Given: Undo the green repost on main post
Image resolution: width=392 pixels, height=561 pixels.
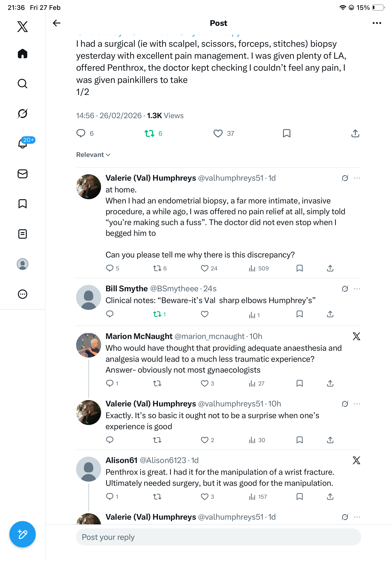Looking at the screenshot, I should tap(149, 133).
